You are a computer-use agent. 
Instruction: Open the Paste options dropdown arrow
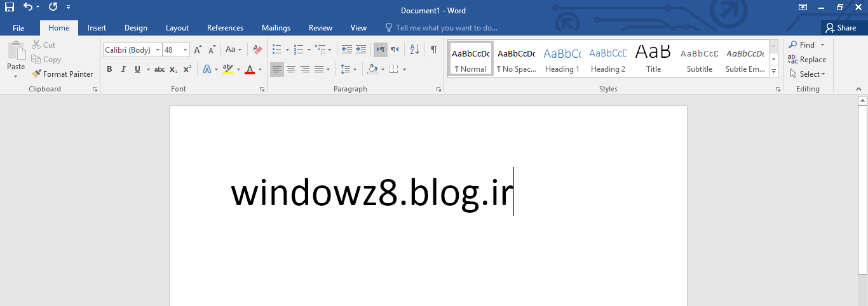(x=16, y=76)
